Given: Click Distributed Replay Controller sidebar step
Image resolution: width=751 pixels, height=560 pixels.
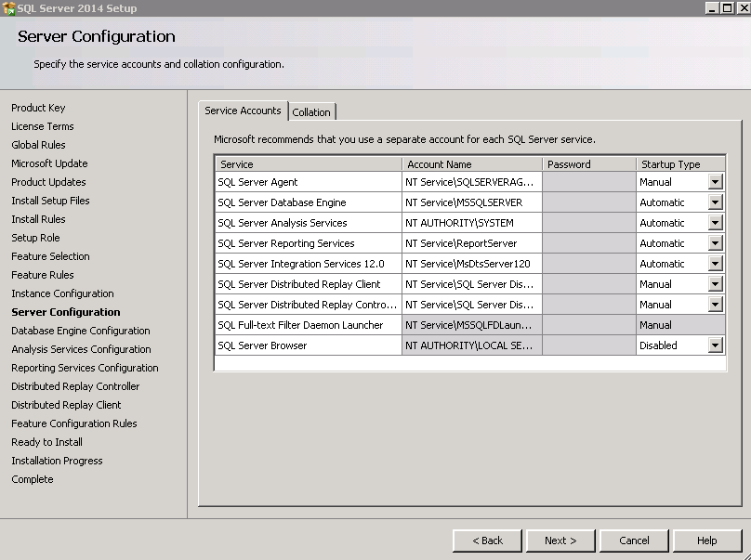Looking at the screenshot, I should (75, 386).
